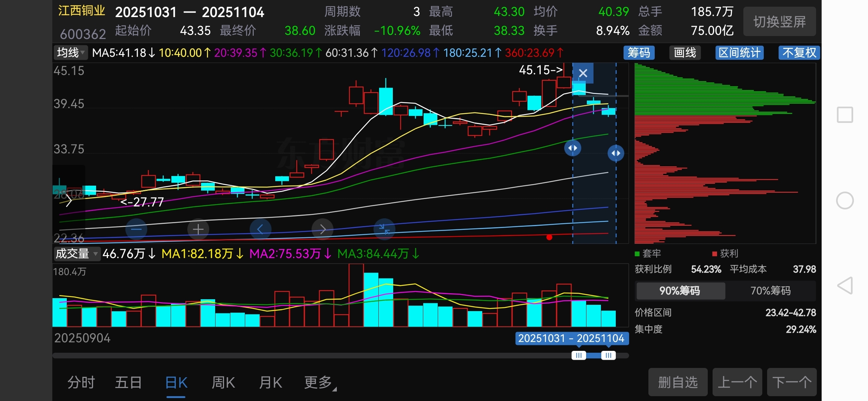Toggle the 筹码 chip distribution panel

pyautogui.click(x=639, y=53)
